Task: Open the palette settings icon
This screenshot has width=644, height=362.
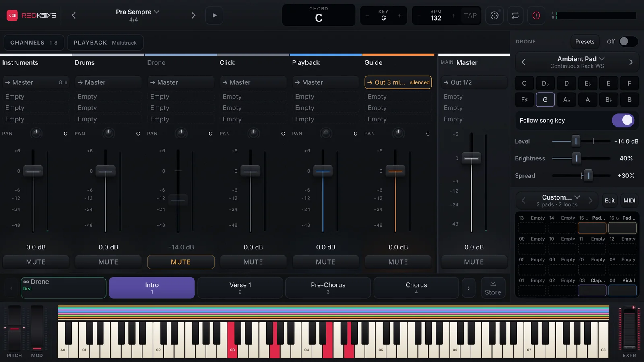Action: [x=495, y=15]
